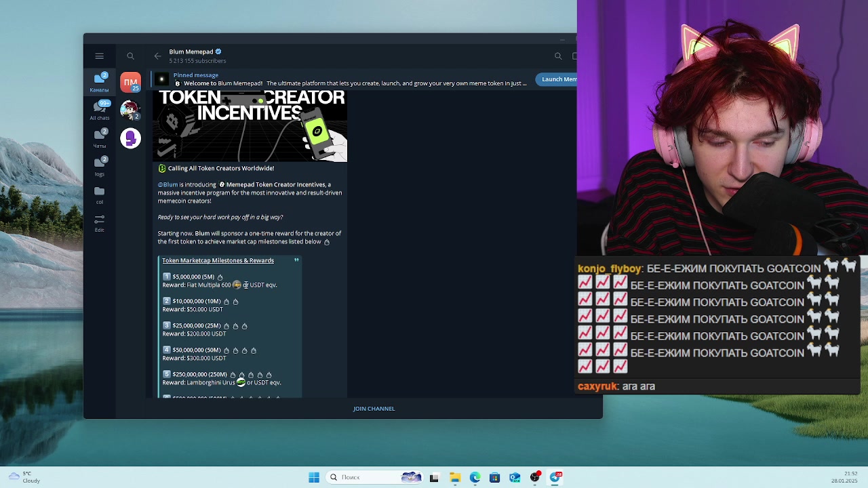Search in the Blum Memepad channel
Image resolution: width=868 pixels, height=488 pixels.
(558, 56)
